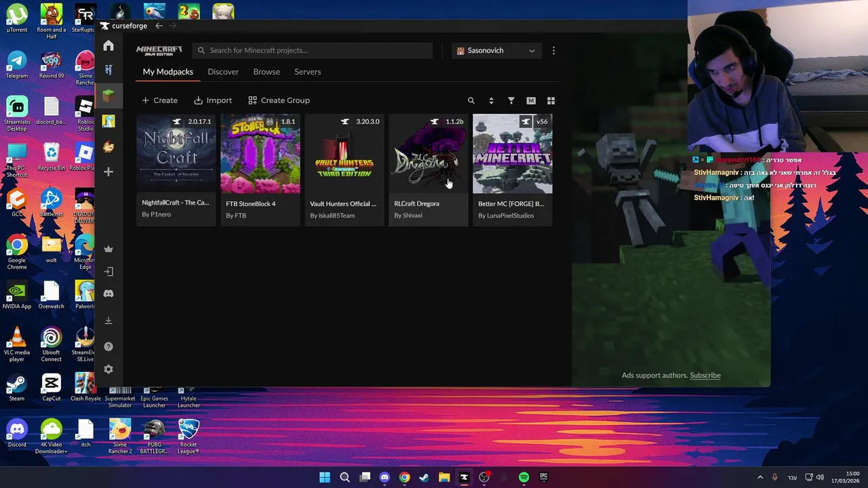868x488 pixels.
Task: Open Rocket League desktop shortcut
Action: pyautogui.click(x=189, y=436)
